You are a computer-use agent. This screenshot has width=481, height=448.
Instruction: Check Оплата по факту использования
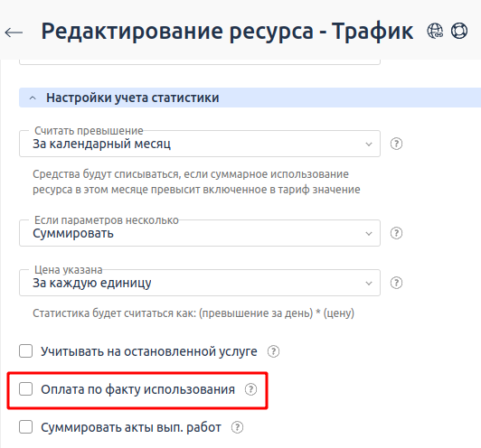pyautogui.click(x=25, y=389)
